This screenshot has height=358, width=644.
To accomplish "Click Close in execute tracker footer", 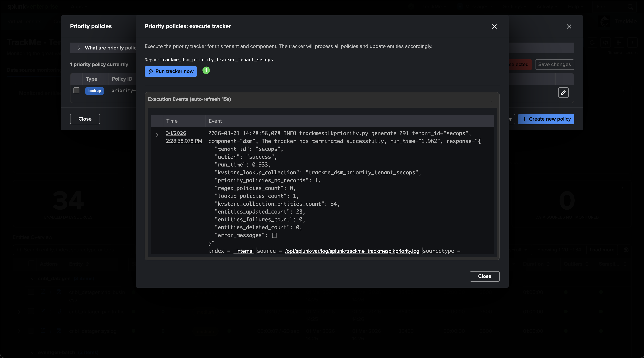I will tap(485, 276).
